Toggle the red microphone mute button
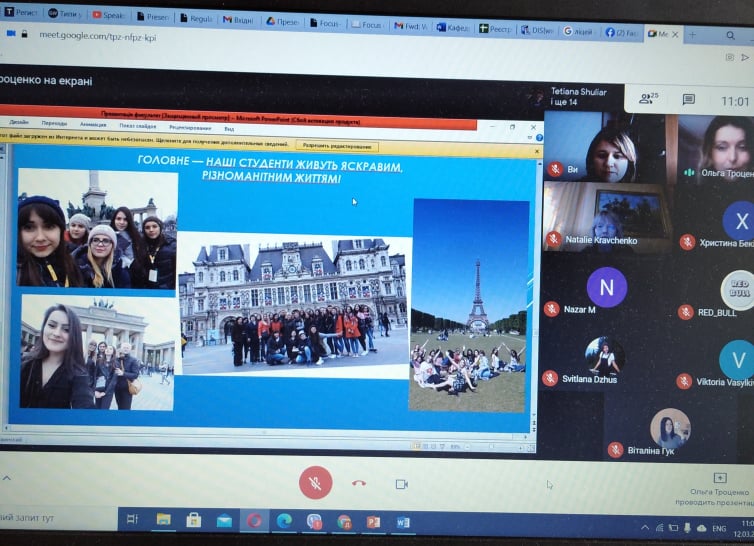This screenshot has width=754, height=546. click(315, 483)
